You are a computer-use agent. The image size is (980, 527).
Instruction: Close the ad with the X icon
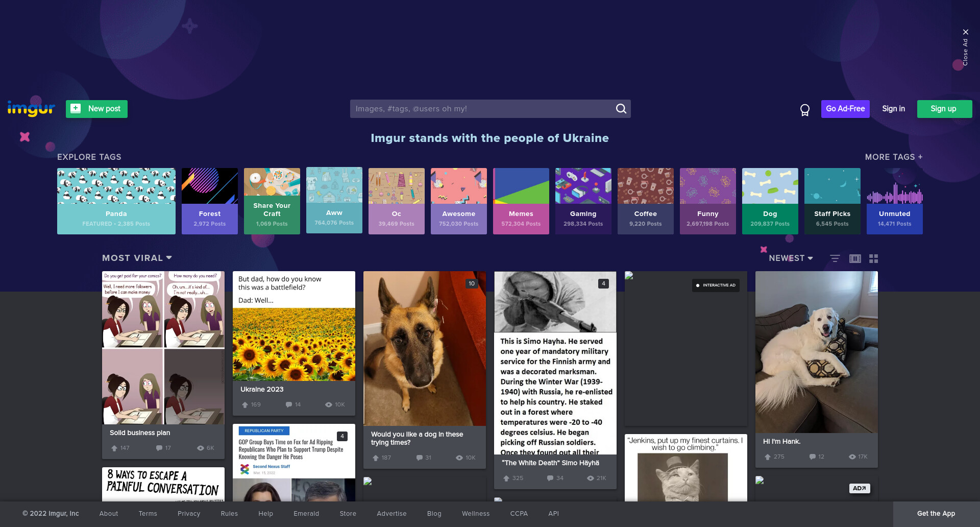tap(965, 32)
